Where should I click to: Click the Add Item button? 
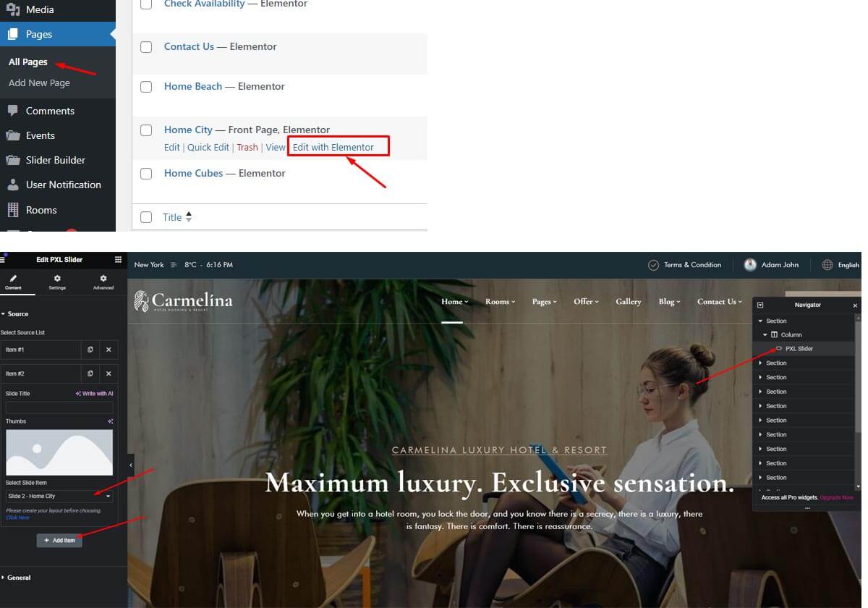pos(59,540)
